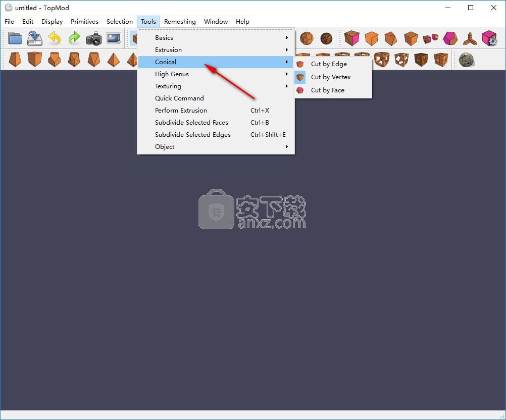Expand the Extrusion submenu arrow
The image size is (506, 420).
(286, 49)
